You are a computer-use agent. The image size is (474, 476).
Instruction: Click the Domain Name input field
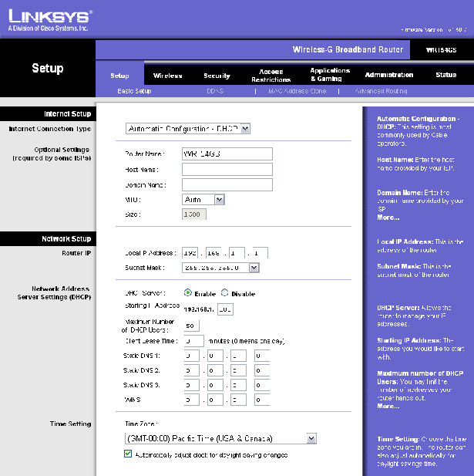point(227,185)
